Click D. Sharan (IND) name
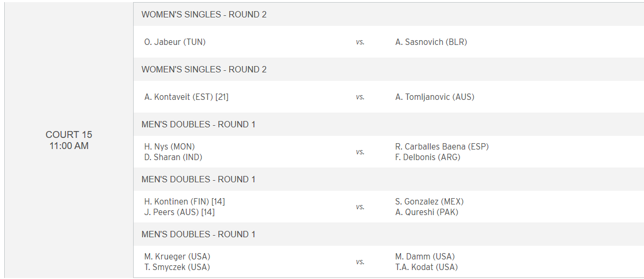 coord(173,157)
